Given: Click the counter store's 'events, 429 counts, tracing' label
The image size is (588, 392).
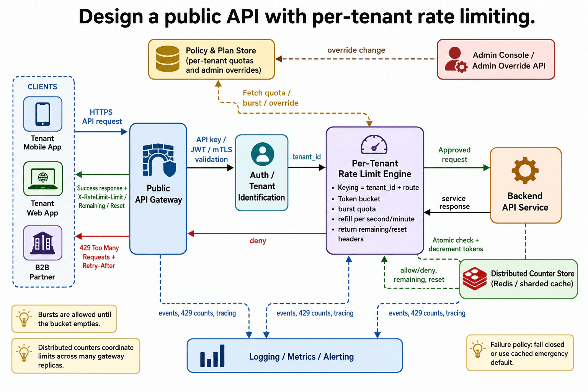Looking at the screenshot, I should 427,313.
